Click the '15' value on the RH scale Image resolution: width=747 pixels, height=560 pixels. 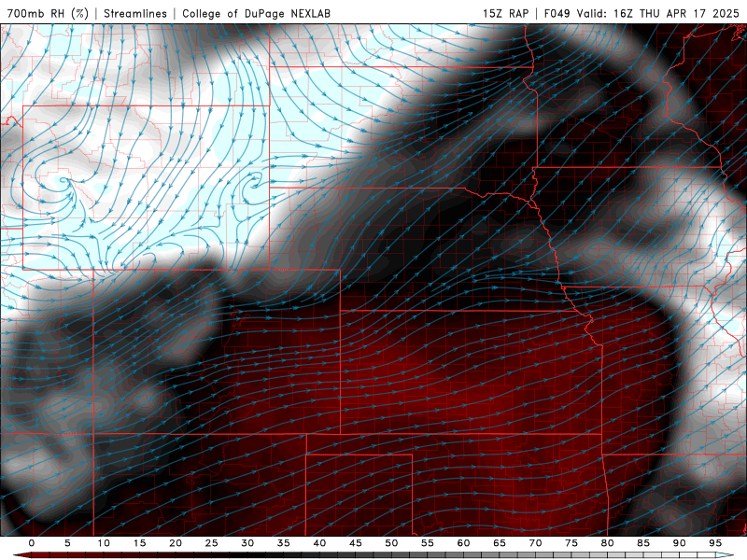(x=139, y=543)
